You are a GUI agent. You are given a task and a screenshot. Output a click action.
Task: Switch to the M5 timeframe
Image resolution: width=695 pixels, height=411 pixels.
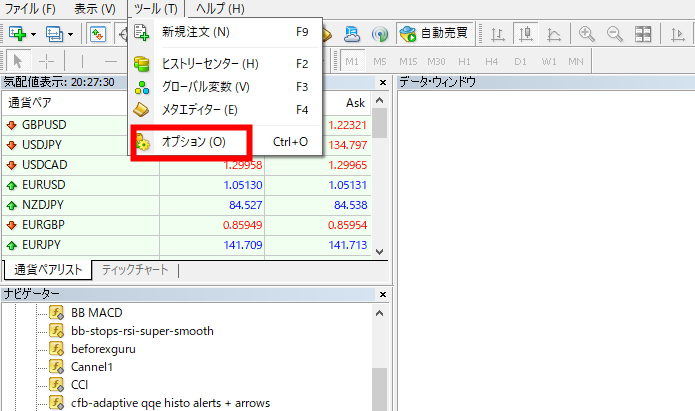pyautogui.click(x=380, y=61)
